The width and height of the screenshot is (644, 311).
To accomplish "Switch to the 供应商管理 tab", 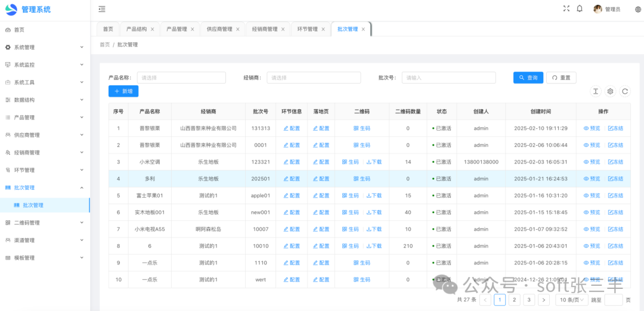I will tap(219, 29).
